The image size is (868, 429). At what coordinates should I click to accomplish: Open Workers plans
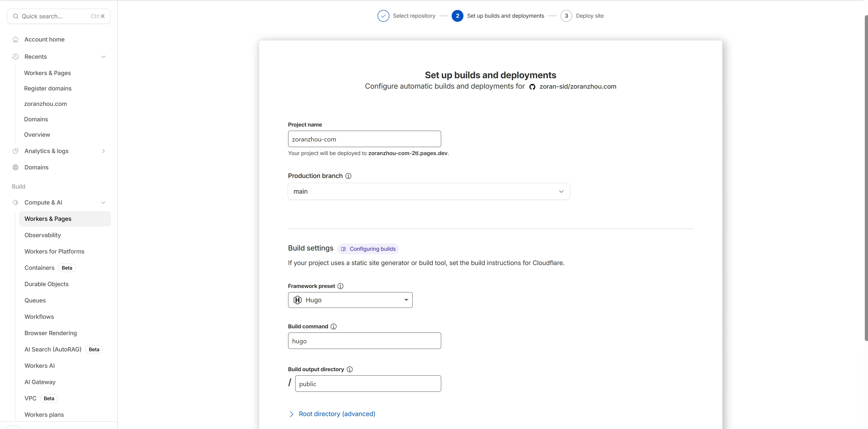44,415
